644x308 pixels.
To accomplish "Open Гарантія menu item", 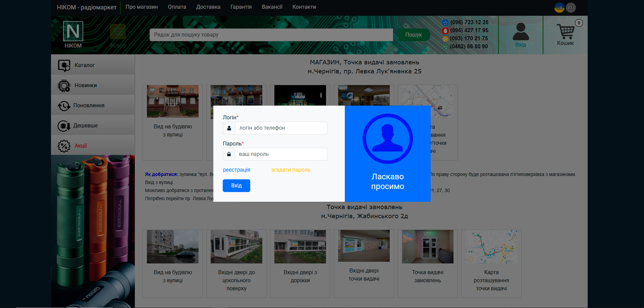I will (241, 7).
